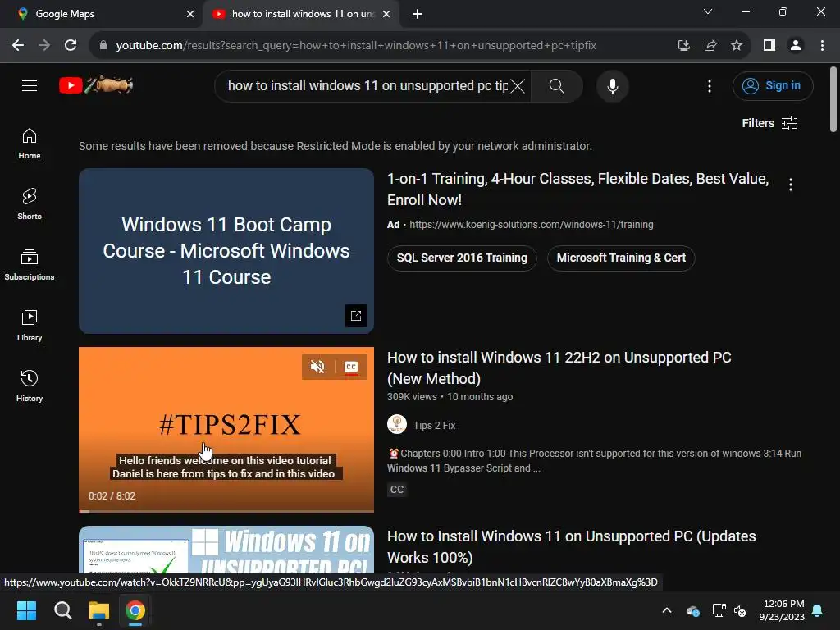The height and width of the screenshot is (630, 840).
Task: Click the page vertical scrollbar
Action: click(833, 99)
